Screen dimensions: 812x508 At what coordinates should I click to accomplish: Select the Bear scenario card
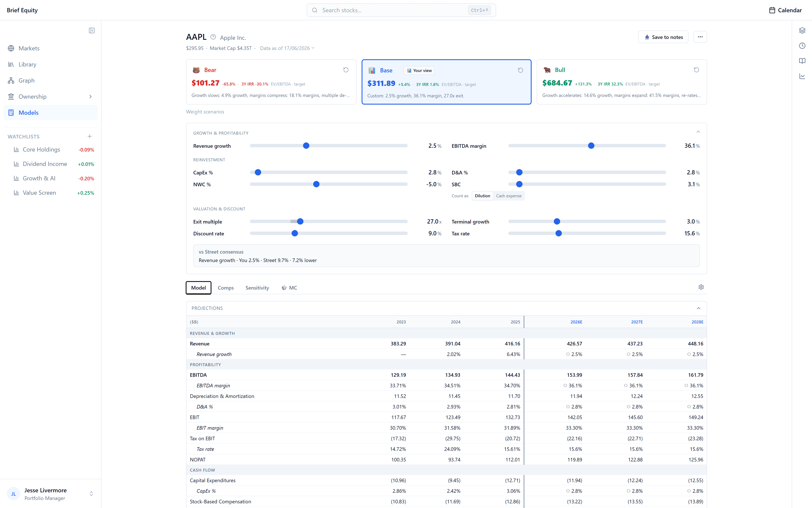coord(271,82)
